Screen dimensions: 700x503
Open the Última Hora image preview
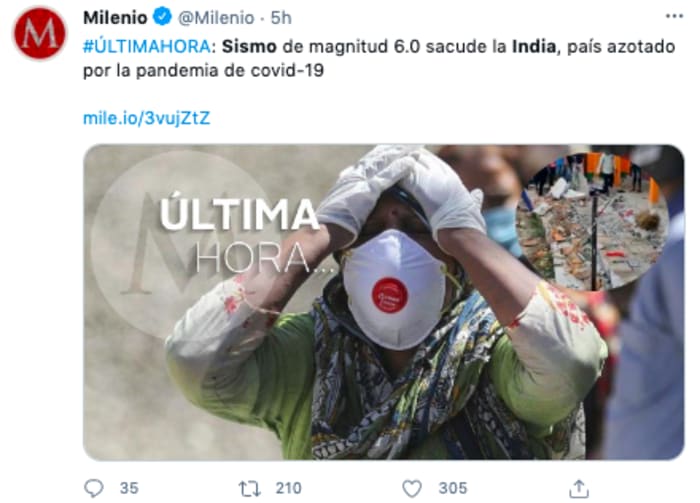pyautogui.click(x=383, y=302)
